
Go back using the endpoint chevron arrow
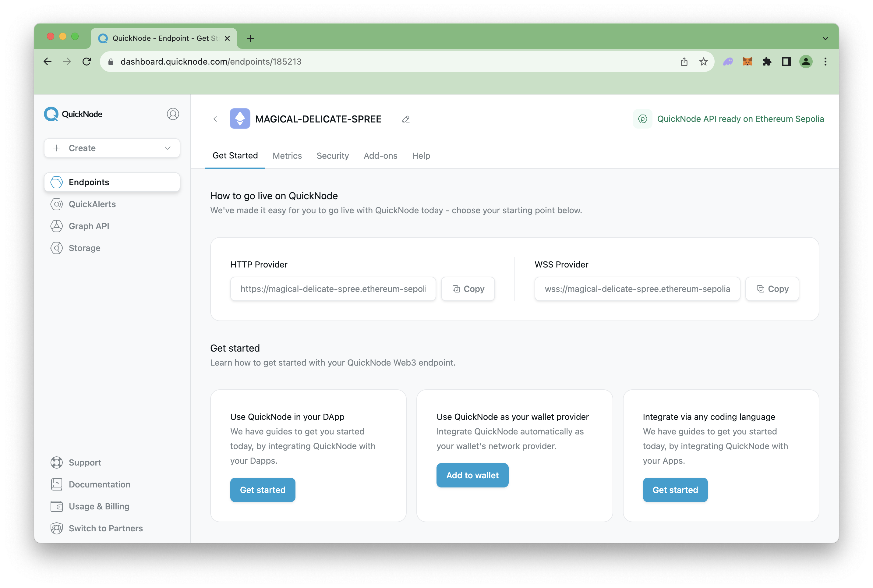pos(215,119)
